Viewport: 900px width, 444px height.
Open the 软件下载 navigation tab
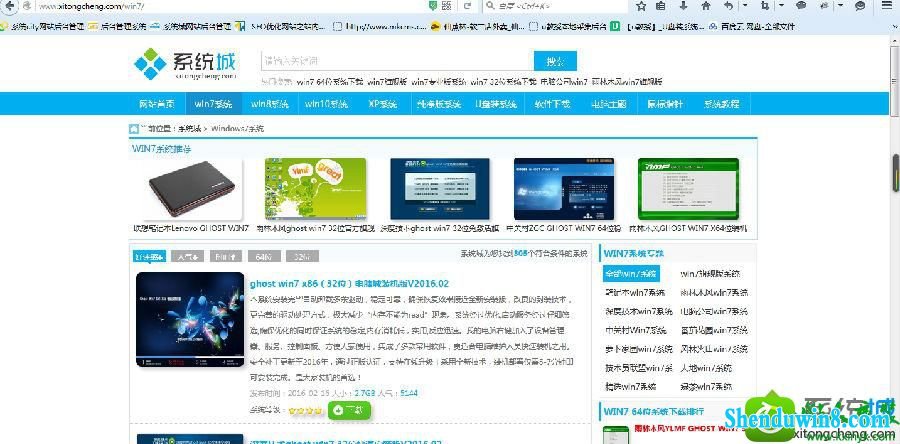[x=552, y=104]
